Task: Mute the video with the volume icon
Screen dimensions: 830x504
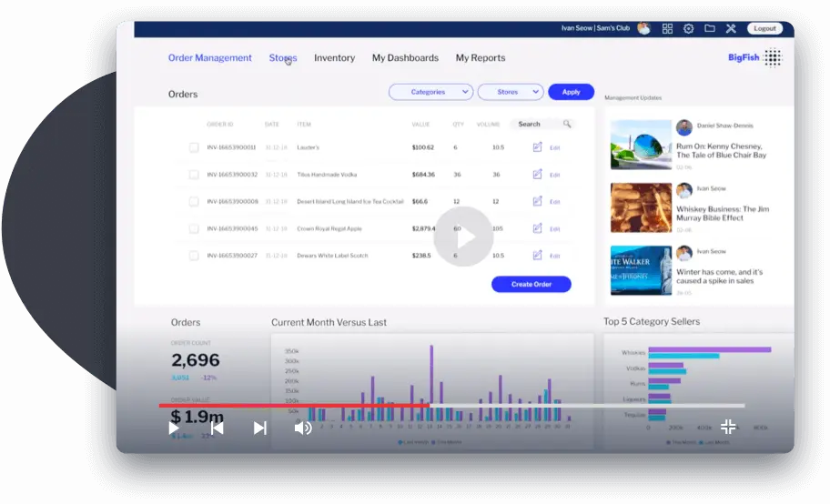Action: click(x=303, y=428)
